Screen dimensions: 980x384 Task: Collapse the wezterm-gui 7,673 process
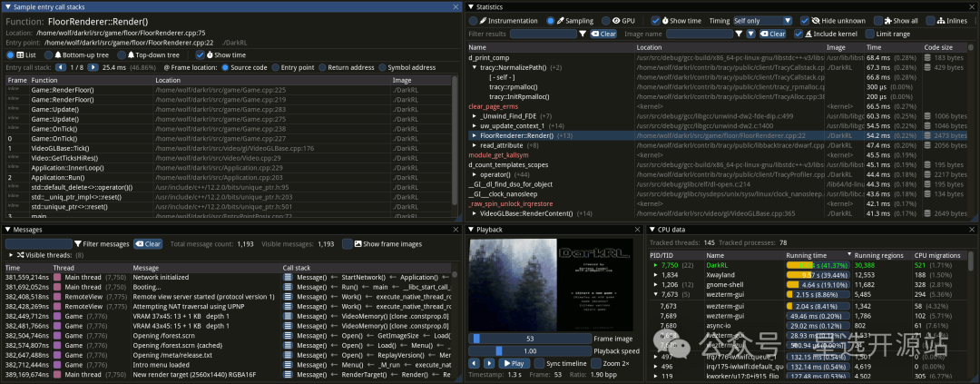[x=655, y=294]
